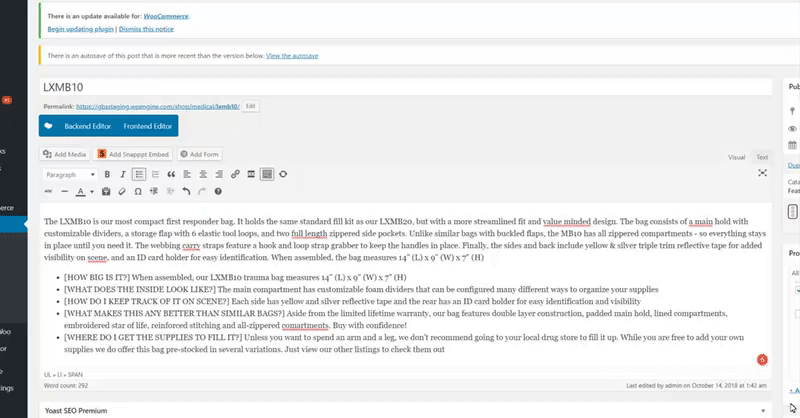Redo the last edit

point(202,191)
